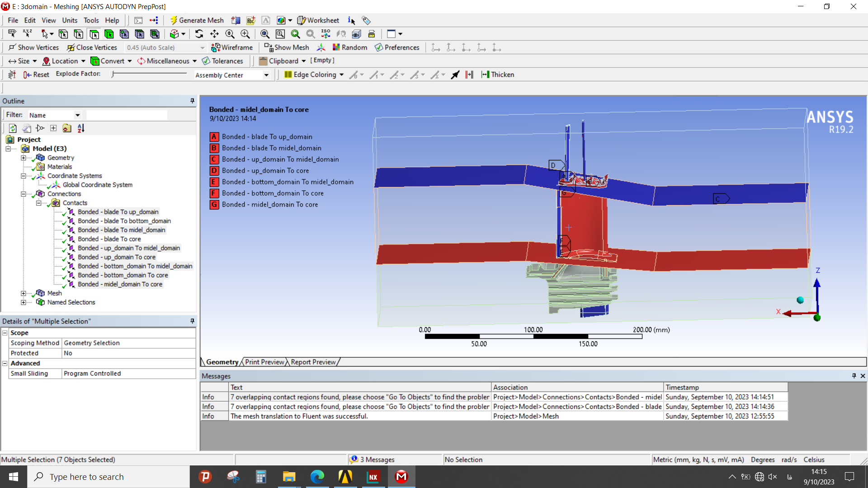Open the Filter Name dropdown

coord(54,115)
